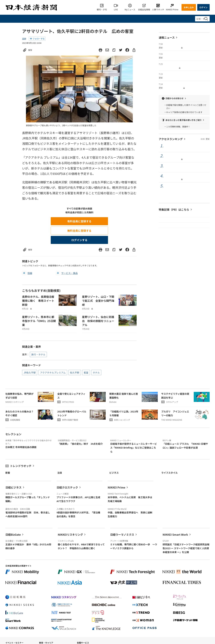Screen dimensions: 215x644
Task: Expand アクセスランキング section
Action: [185, 139]
